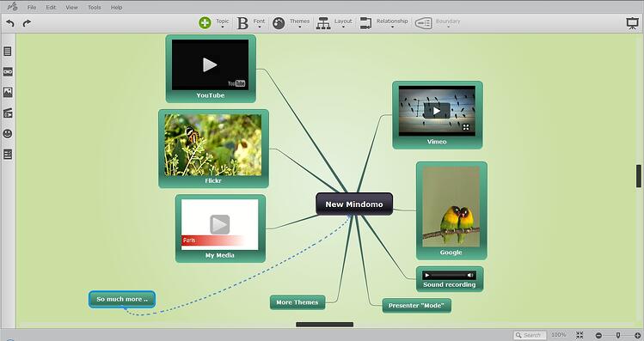Open the image icon in left sidebar
Image resolution: width=644 pixels, height=341 pixels.
[8, 92]
